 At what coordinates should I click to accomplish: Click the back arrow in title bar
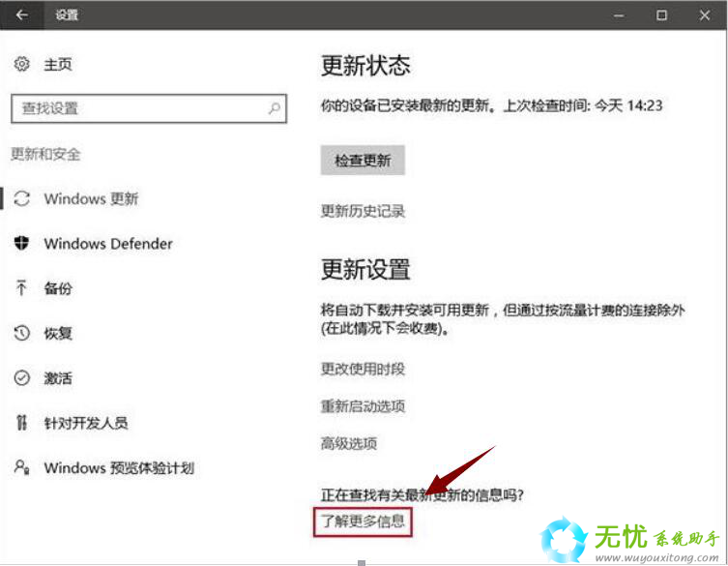22,15
